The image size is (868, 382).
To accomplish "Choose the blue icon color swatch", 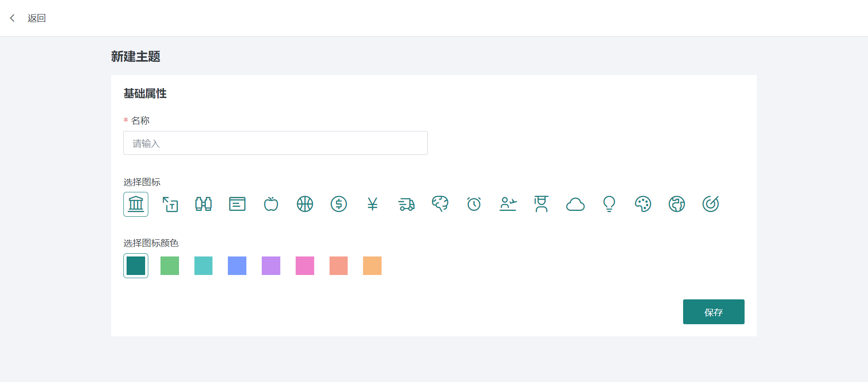I will coord(237,266).
